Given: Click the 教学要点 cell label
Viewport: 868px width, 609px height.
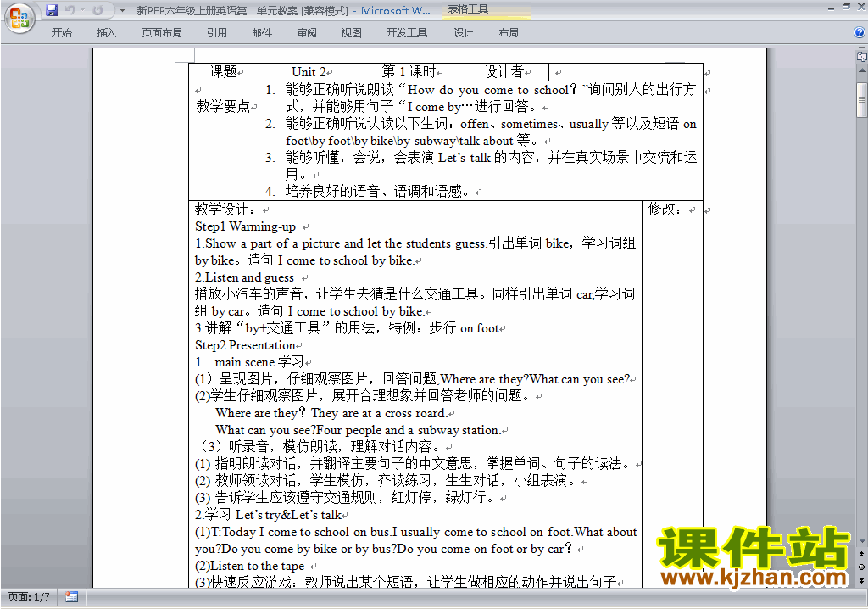Looking at the screenshot, I should point(223,106).
